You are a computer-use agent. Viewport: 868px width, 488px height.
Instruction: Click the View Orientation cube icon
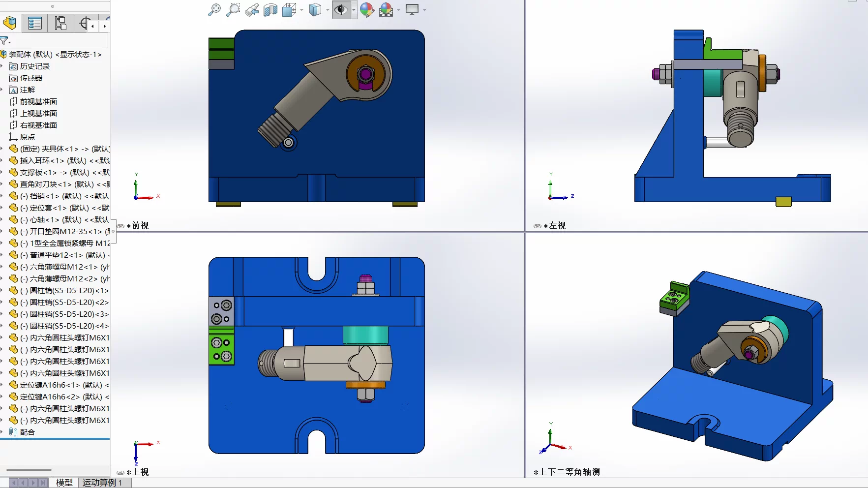[289, 10]
